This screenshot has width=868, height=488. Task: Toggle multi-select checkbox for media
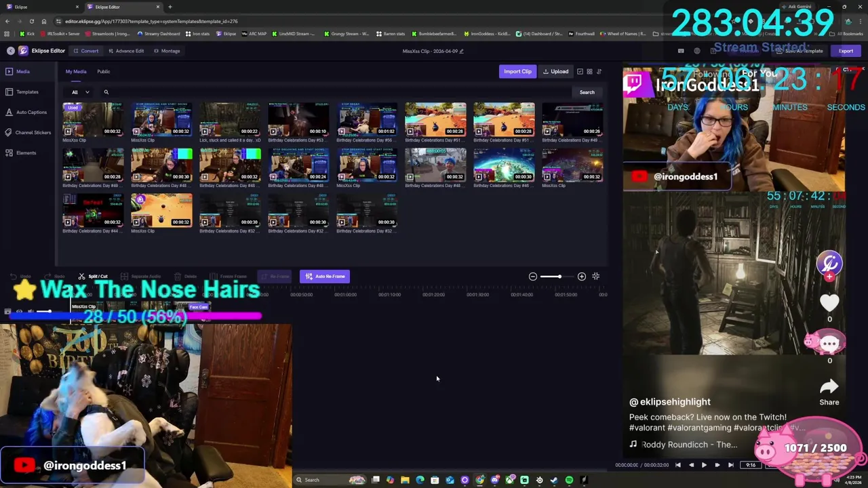pos(580,71)
